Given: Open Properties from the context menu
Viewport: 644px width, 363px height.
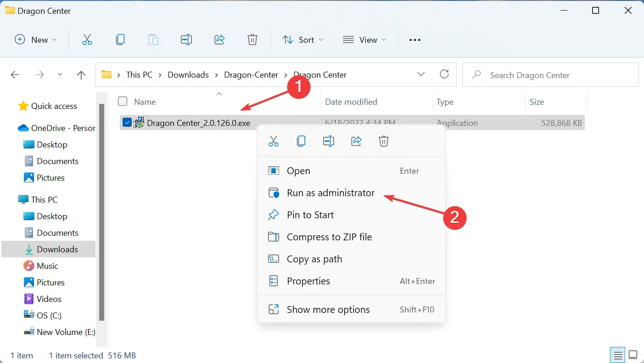Looking at the screenshot, I should (x=351, y=281).
